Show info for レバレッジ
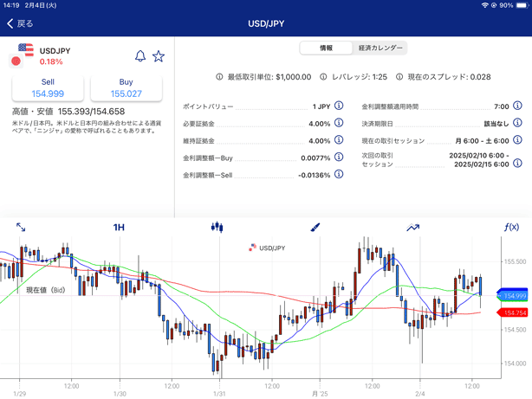 coord(323,77)
